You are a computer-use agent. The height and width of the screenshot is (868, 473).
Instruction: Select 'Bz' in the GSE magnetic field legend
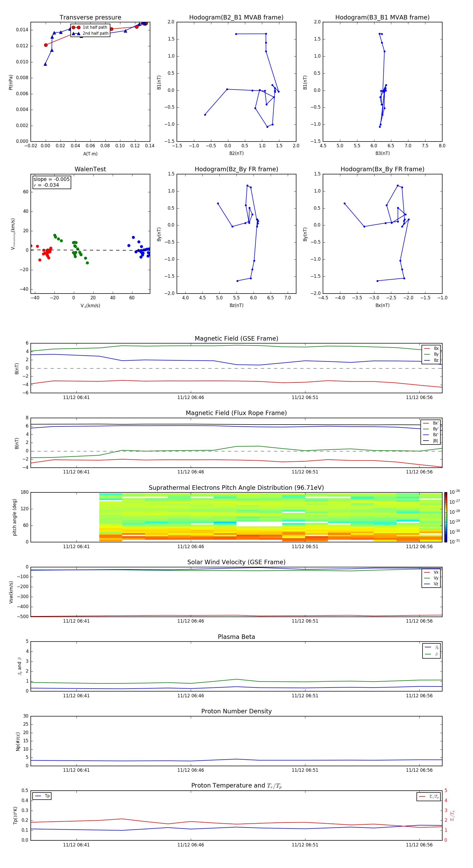tap(431, 360)
